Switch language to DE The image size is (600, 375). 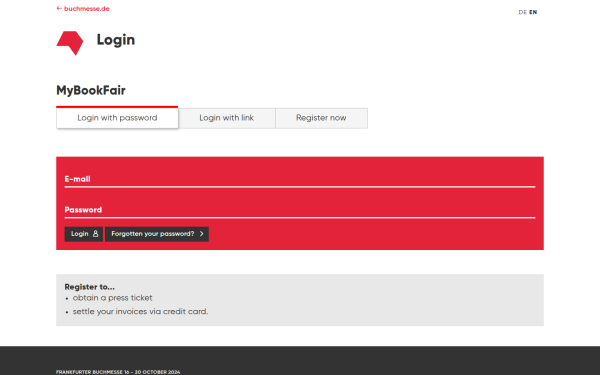tap(522, 12)
